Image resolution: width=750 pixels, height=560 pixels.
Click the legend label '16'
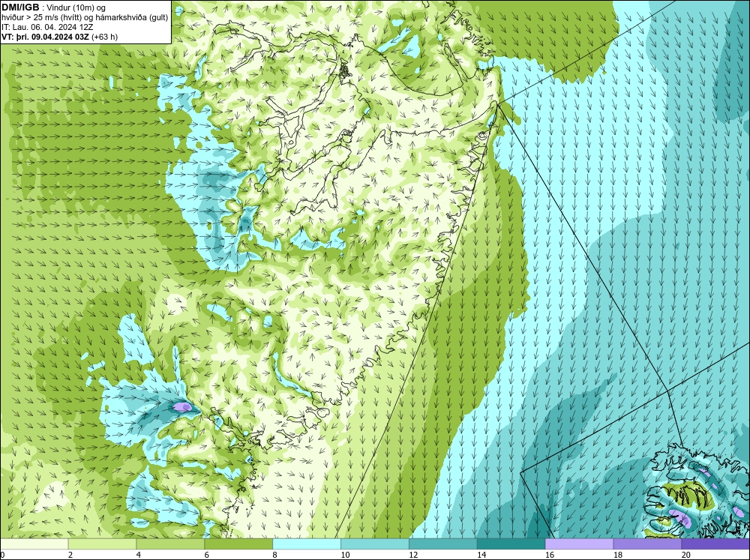coord(550,555)
